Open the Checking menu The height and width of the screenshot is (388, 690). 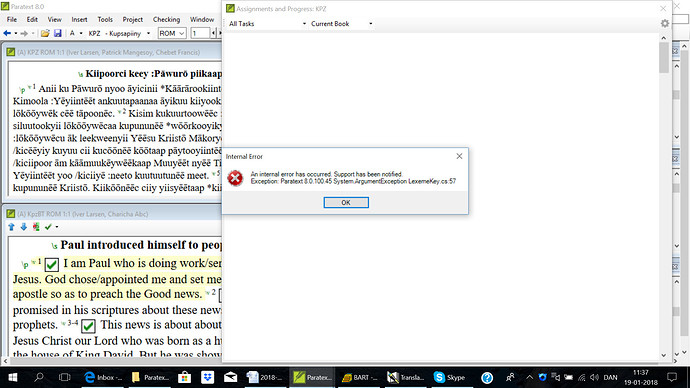(x=166, y=19)
